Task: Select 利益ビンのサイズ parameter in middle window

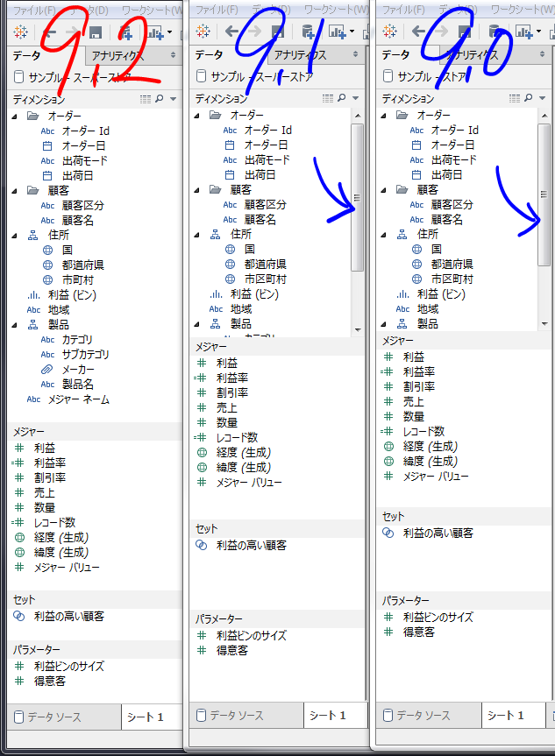Action: (x=252, y=636)
